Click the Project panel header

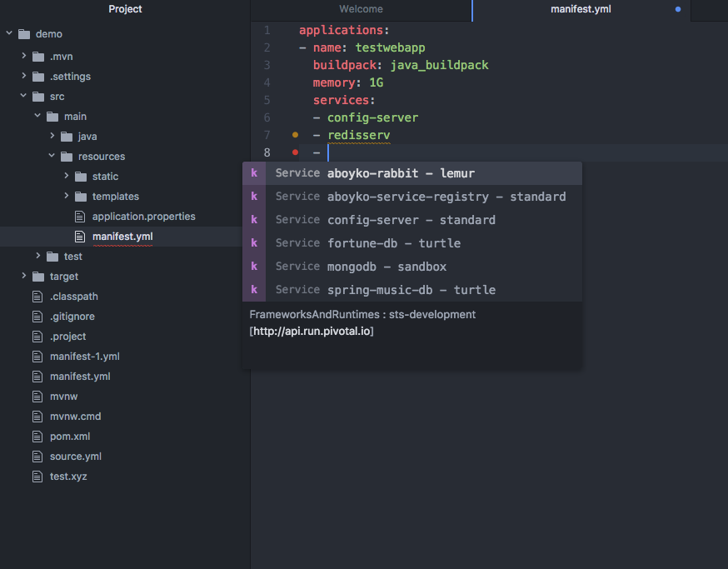tap(125, 9)
